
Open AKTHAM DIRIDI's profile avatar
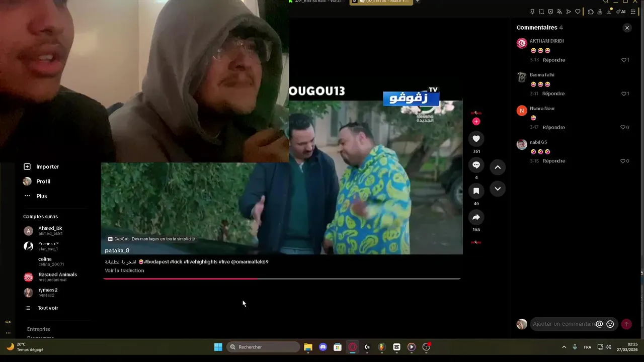point(522,43)
